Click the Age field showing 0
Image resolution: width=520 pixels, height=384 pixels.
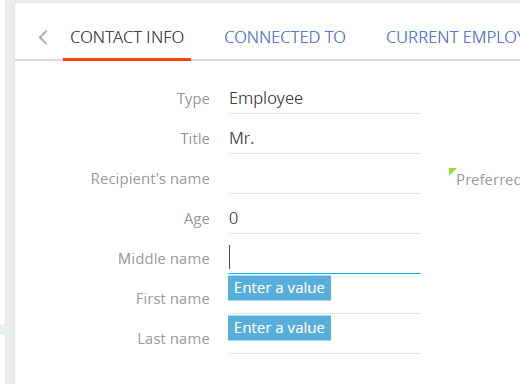point(324,219)
